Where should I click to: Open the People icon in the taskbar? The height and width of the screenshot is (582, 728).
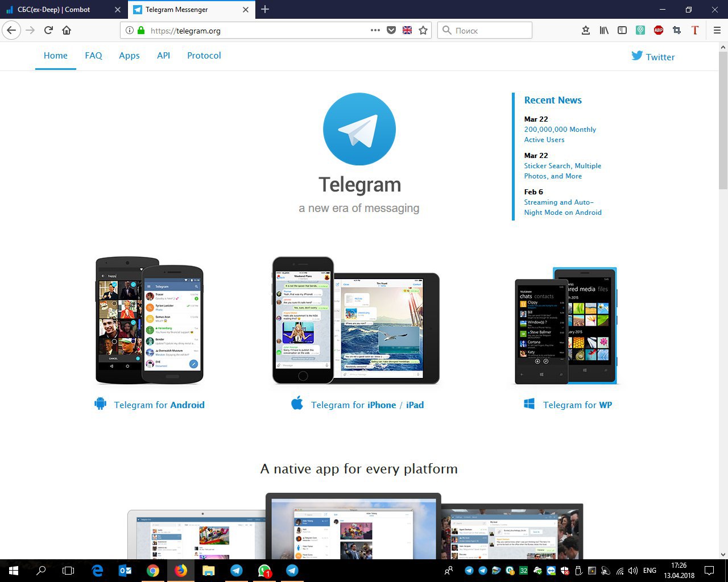[449, 570]
